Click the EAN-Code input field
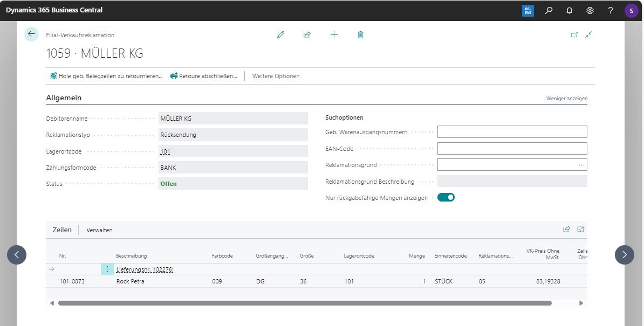 (511, 149)
